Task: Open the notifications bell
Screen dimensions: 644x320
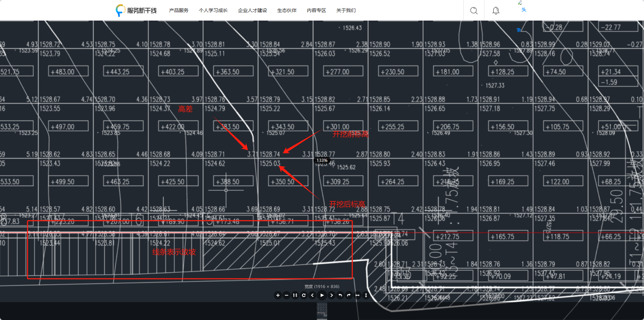Action: (x=496, y=11)
